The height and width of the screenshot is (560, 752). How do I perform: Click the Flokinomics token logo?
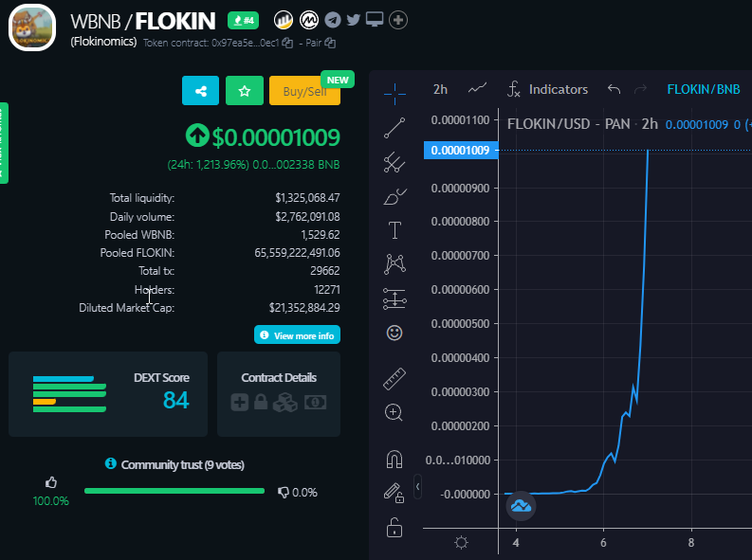[32, 27]
